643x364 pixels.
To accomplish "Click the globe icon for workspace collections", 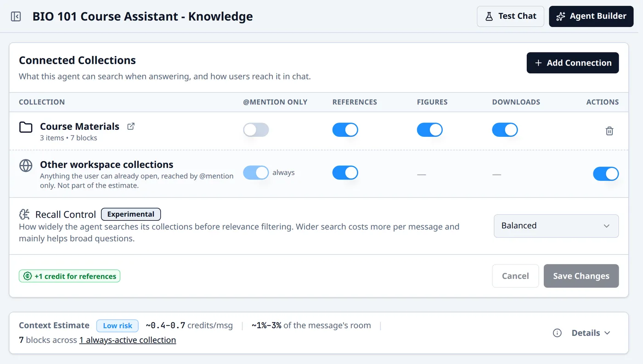I will click(26, 165).
